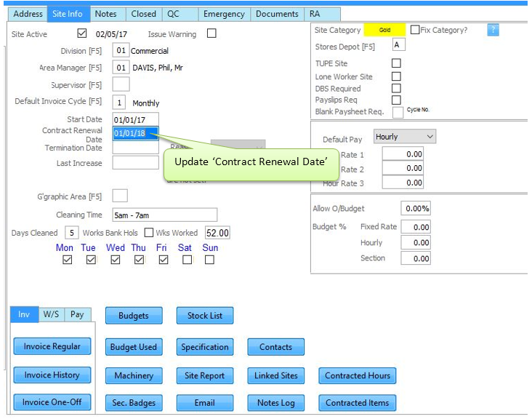Toggle the Site Active checkbox
The image size is (532, 419).
[82, 33]
